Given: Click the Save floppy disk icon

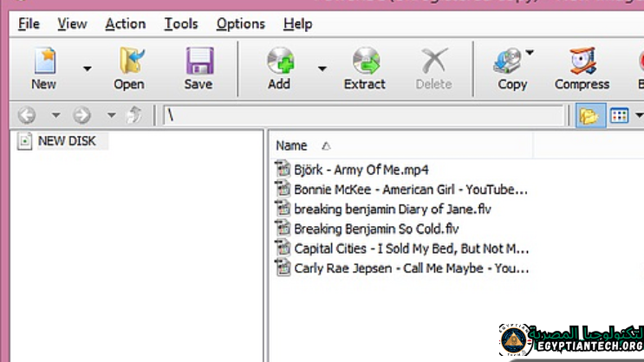Looking at the screenshot, I should click(198, 61).
